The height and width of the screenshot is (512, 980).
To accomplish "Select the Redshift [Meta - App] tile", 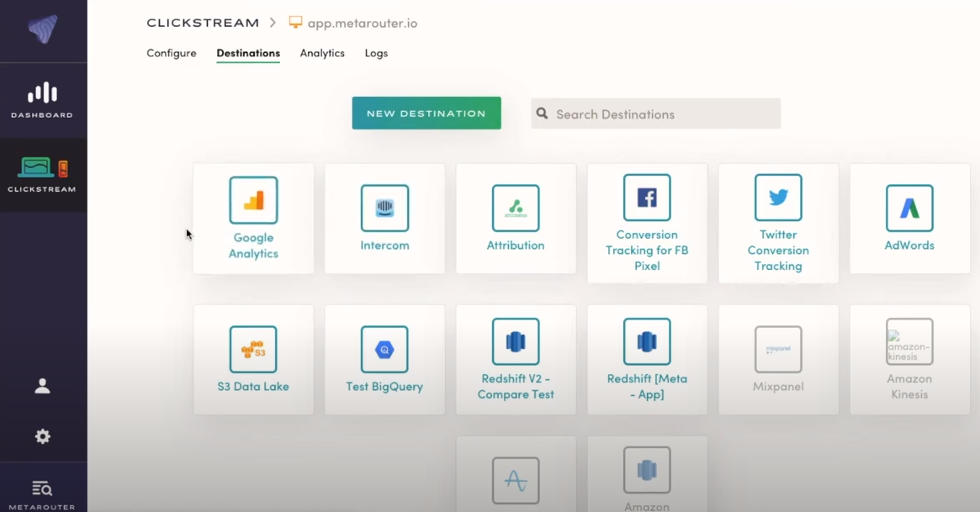I will coord(647,359).
